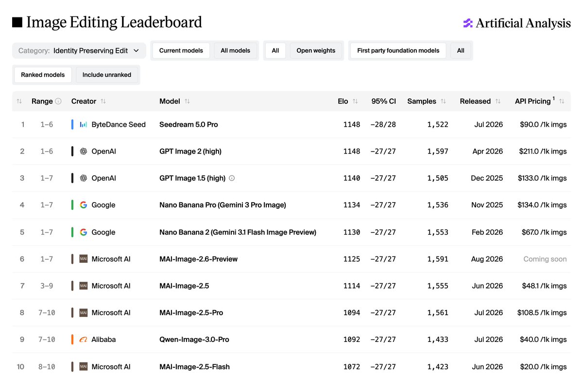Click Alibaba creator name
Image resolution: width=583 pixels, height=392 pixels.
point(103,340)
